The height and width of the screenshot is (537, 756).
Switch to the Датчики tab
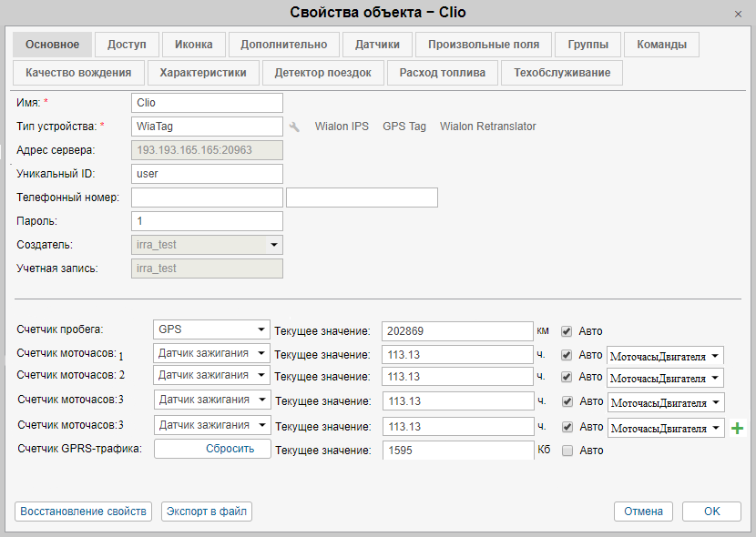click(x=377, y=45)
